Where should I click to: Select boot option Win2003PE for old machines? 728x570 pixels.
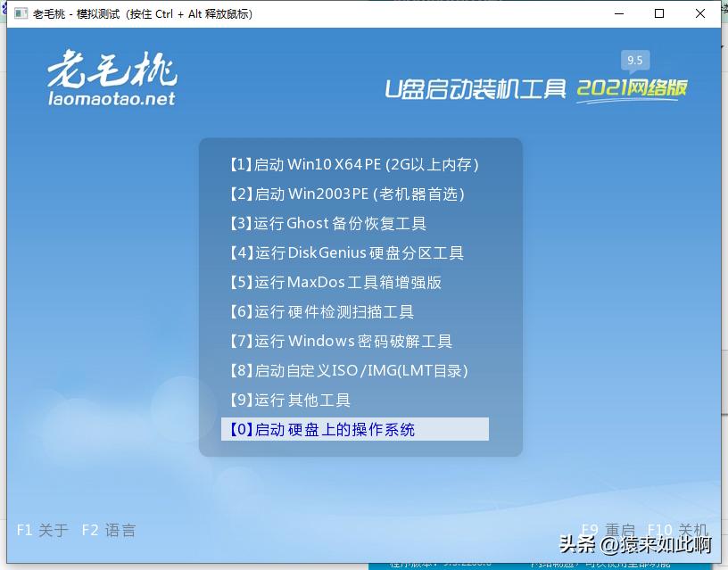pyautogui.click(x=346, y=194)
